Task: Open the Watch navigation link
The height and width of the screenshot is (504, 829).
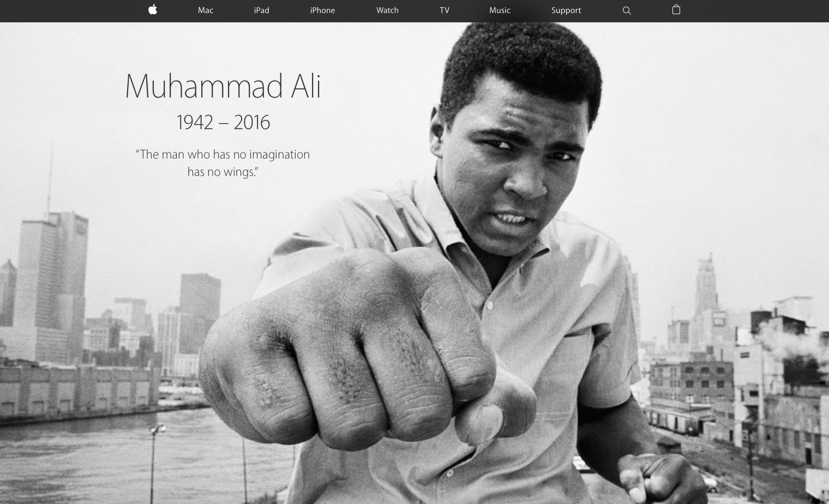Action: coord(387,10)
